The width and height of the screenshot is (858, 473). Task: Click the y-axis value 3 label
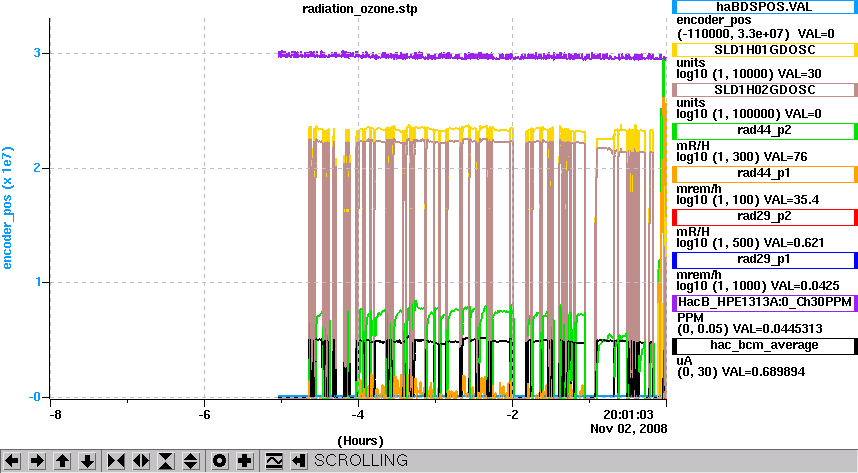[37, 53]
